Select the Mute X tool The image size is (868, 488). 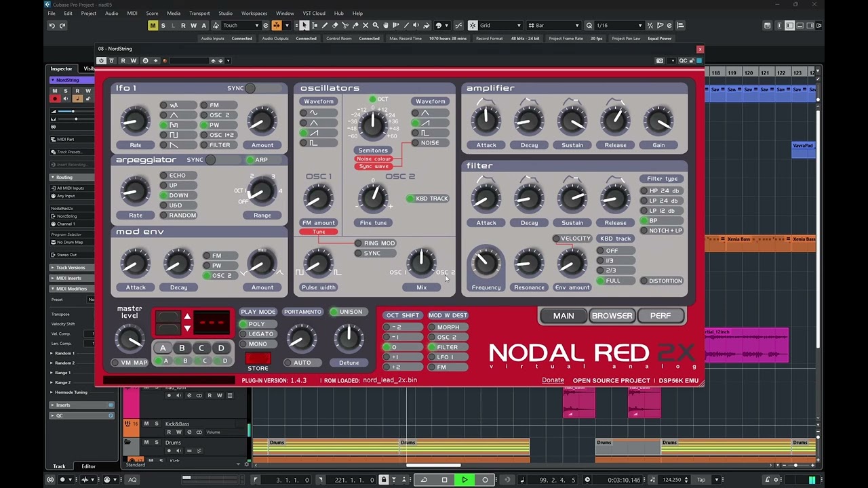pos(366,26)
